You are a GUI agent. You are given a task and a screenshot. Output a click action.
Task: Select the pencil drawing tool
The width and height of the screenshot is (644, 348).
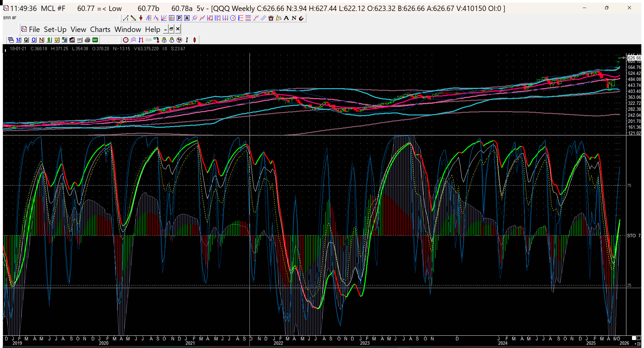pyautogui.click(x=133, y=18)
